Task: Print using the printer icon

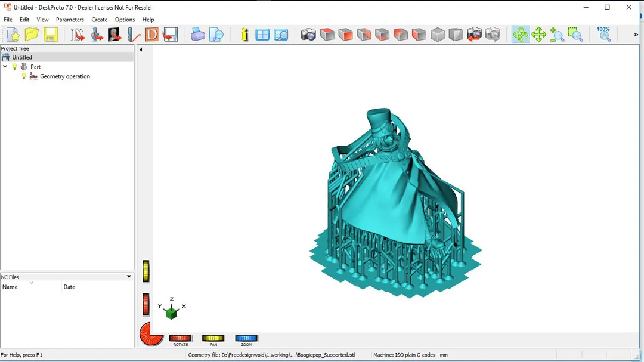Action: [197, 35]
